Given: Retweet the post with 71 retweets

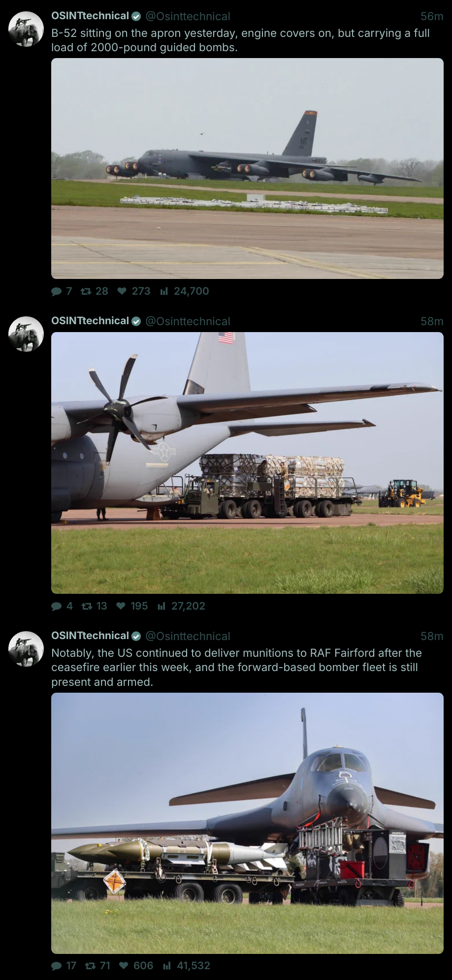Looking at the screenshot, I should tap(97, 966).
